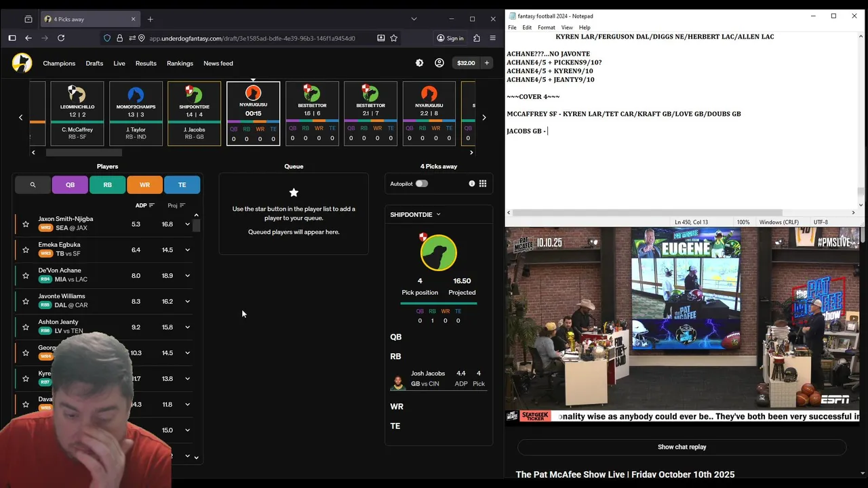Star Ashton Jeanty for the queue
Image resolution: width=868 pixels, height=488 pixels.
pyautogui.click(x=26, y=327)
